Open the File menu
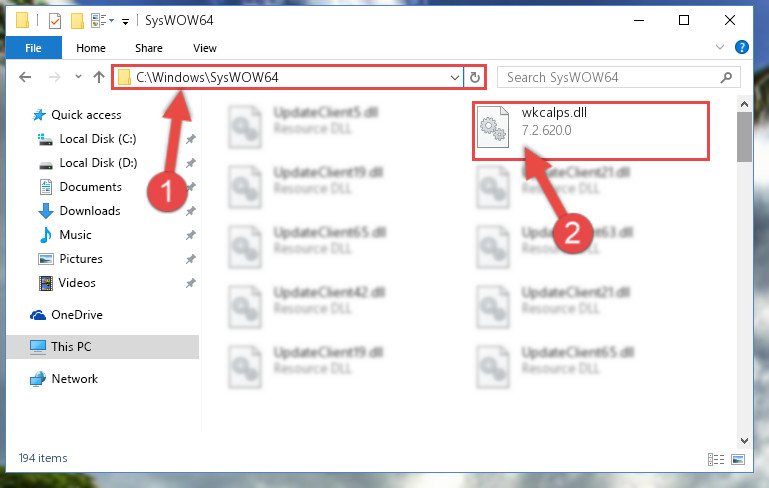This screenshot has height=488, width=769. 33,48
